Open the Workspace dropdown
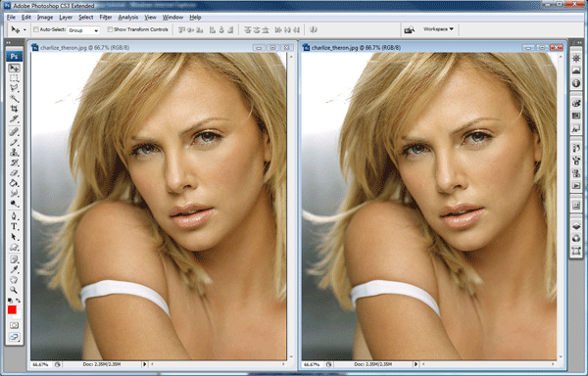Screen dimensions: 588x376 pyautogui.click(x=438, y=28)
